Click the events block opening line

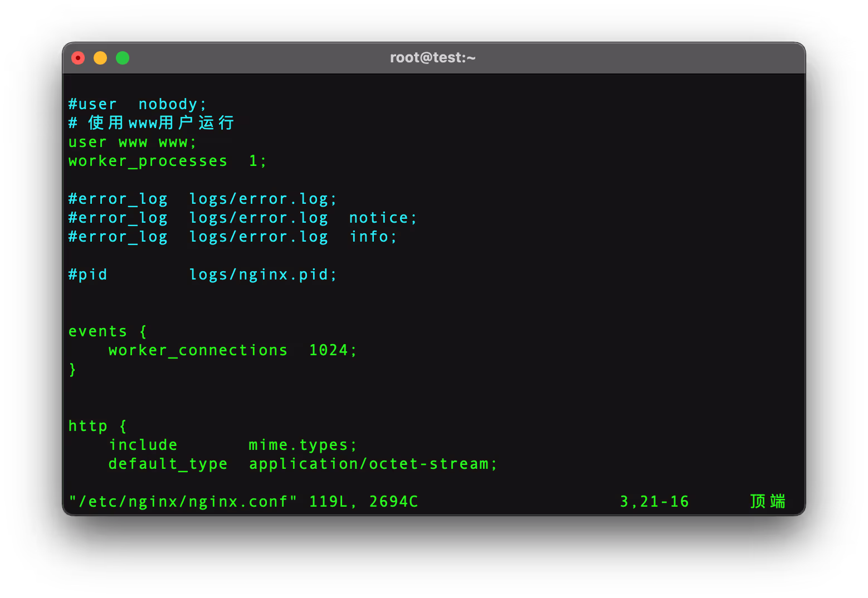click(x=107, y=332)
